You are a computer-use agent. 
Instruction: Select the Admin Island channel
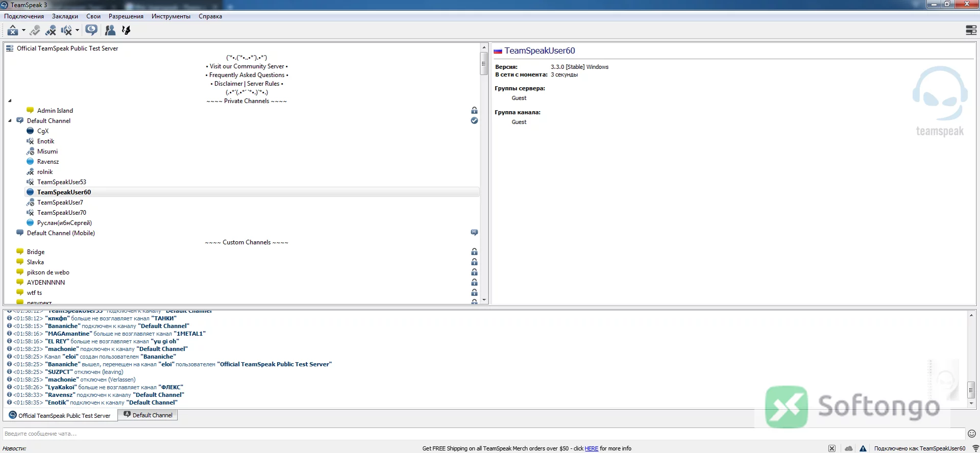point(55,111)
